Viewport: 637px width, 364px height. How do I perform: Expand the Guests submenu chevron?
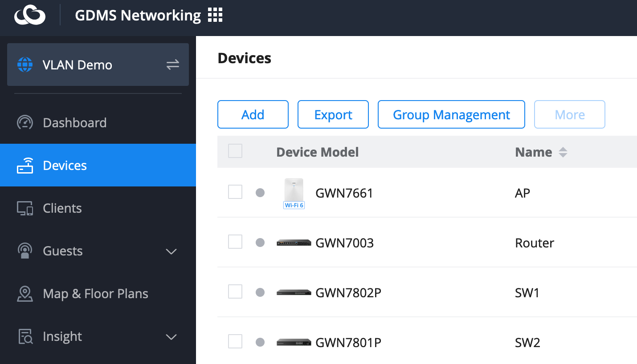[171, 251]
